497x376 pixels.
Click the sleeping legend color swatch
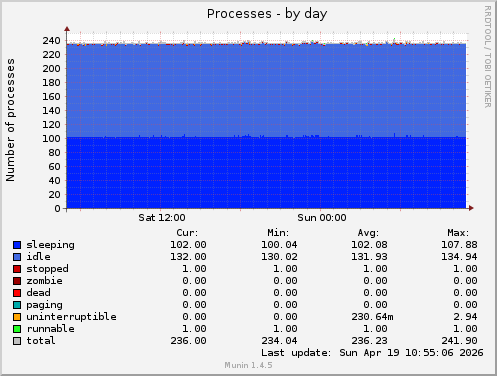tap(17, 245)
